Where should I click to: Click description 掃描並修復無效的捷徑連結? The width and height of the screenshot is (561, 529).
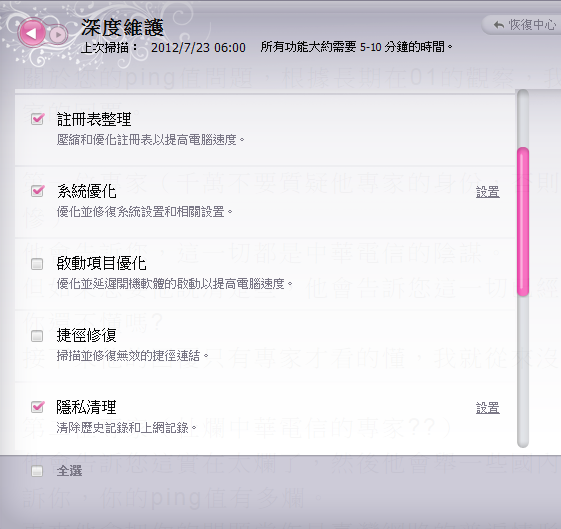132,356
